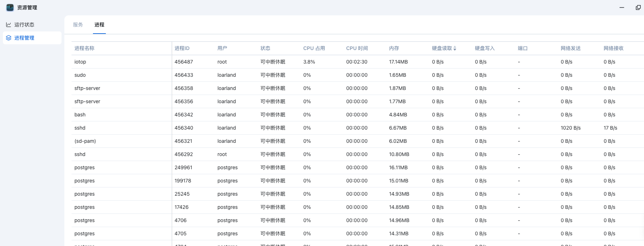644x246 pixels.
Task: Click the 17.14MB memory value
Action: 398,62
